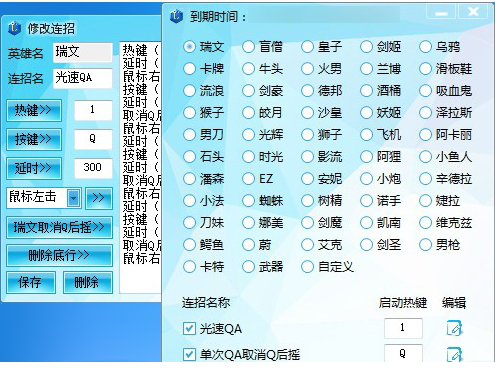Click the 删除底行>> button
The width and height of the screenshot is (495, 376).
[59, 255]
